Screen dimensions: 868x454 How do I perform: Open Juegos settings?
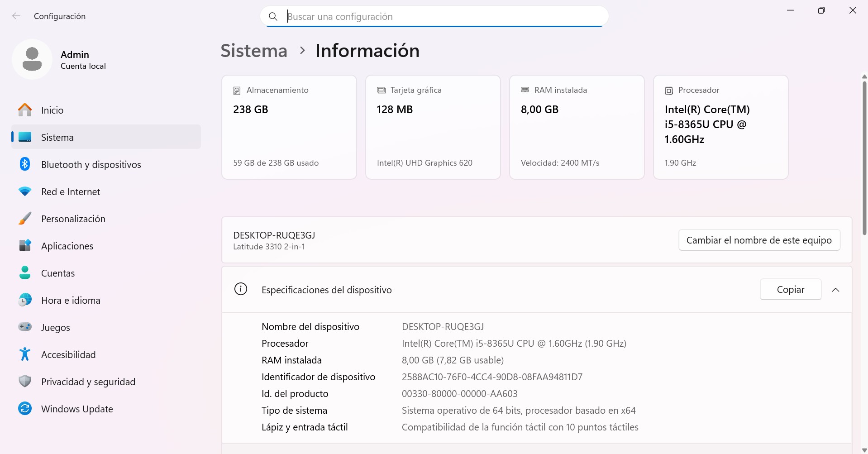click(55, 327)
